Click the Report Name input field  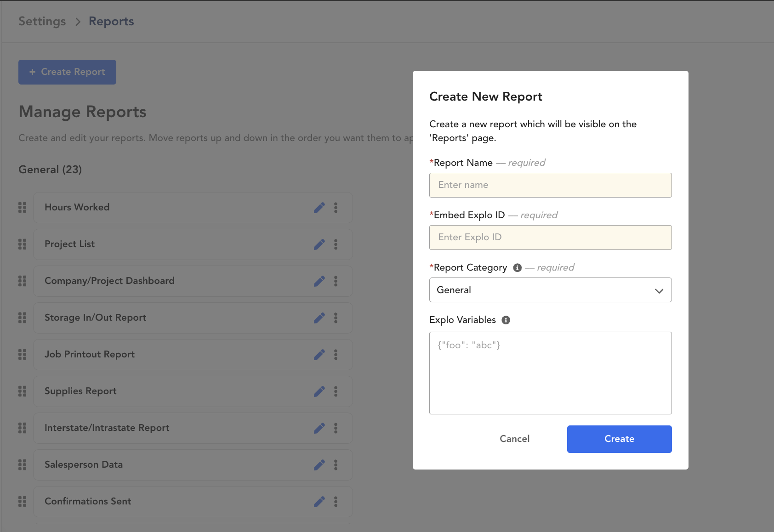tap(551, 185)
